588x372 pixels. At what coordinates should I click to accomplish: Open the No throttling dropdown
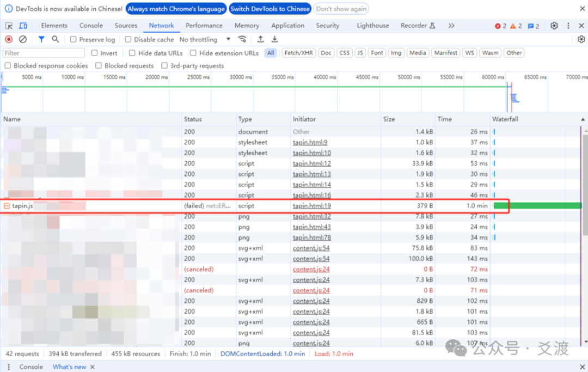pos(204,39)
